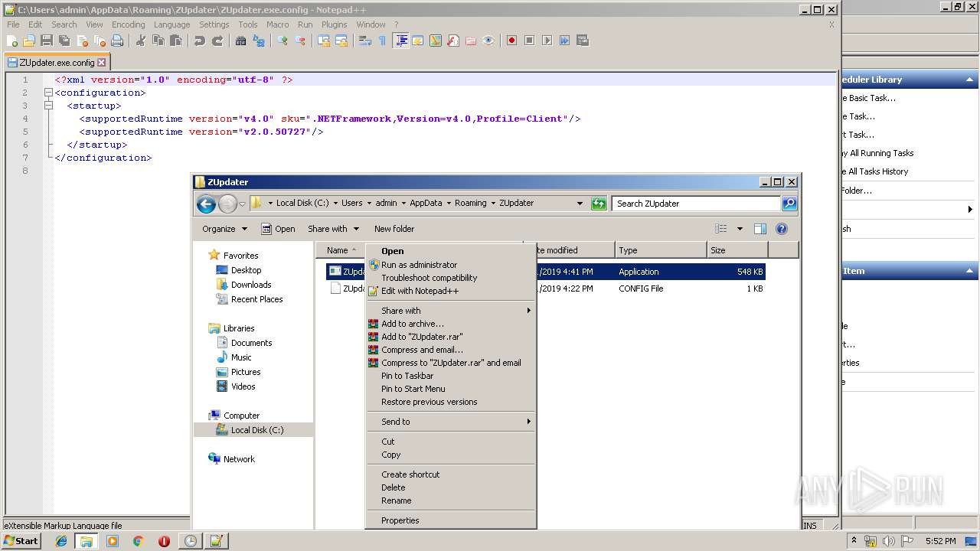Open the Organize dropdown
The image size is (980, 551).
224,229
